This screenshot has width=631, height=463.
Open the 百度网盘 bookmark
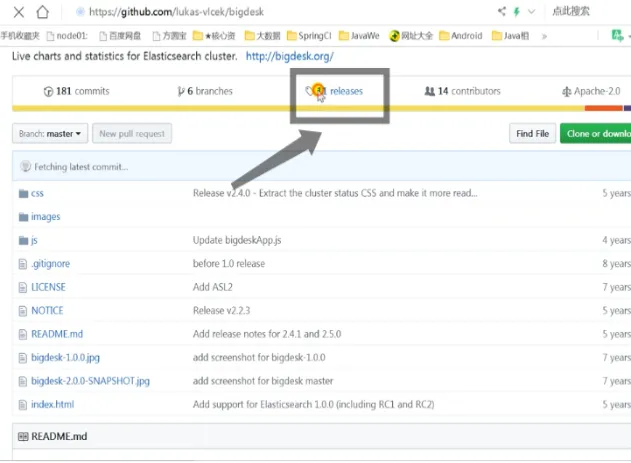[x=120, y=36]
